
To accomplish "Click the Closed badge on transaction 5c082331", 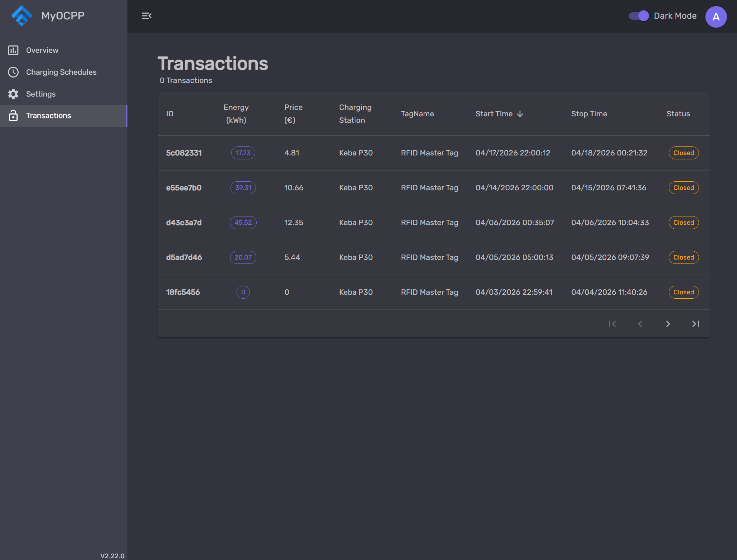I will point(683,153).
